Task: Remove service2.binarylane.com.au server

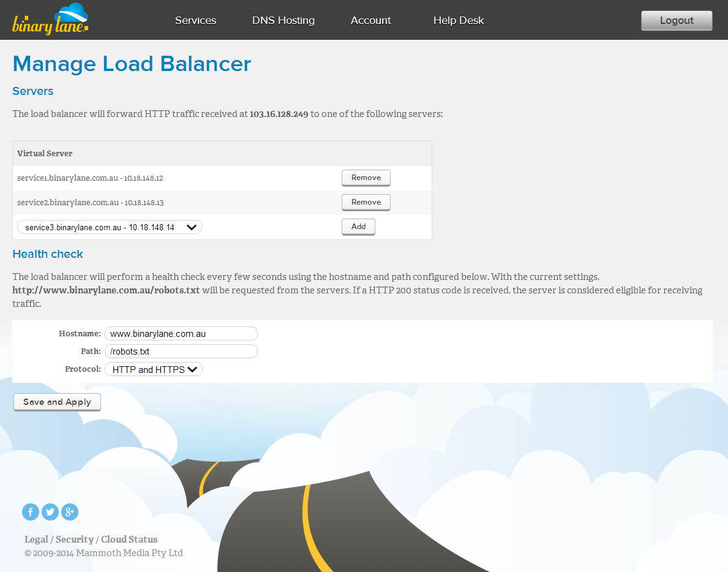Action: (x=366, y=203)
